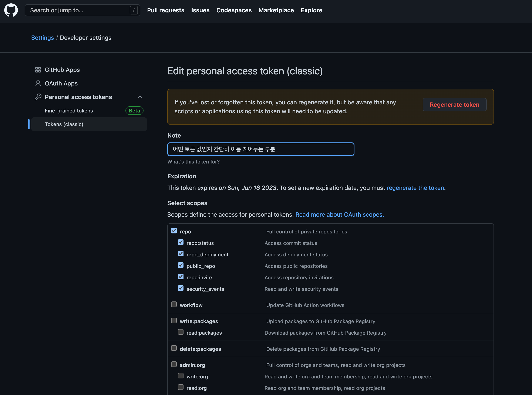Go to Marketplace in top navigation
The width and height of the screenshot is (532, 395).
[x=276, y=10]
